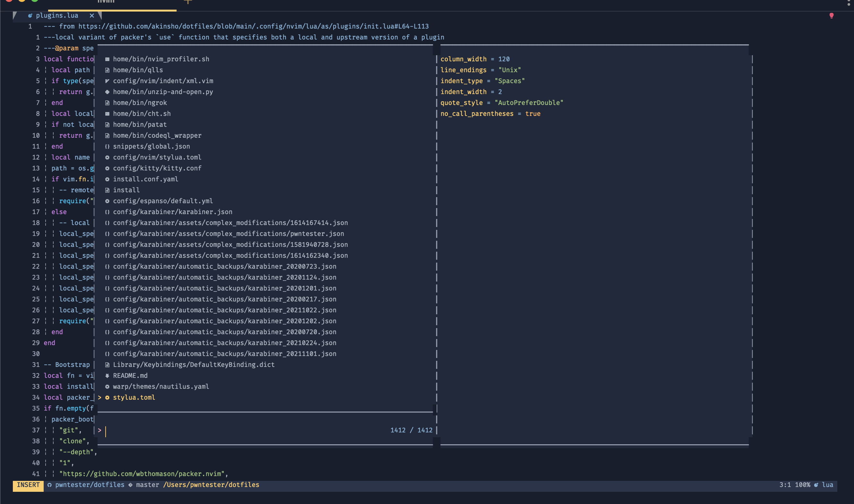Image resolution: width=854 pixels, height=504 pixels.
Task: Click the vim icon beside config/nvim/indent/xml.vim
Action: click(x=107, y=81)
